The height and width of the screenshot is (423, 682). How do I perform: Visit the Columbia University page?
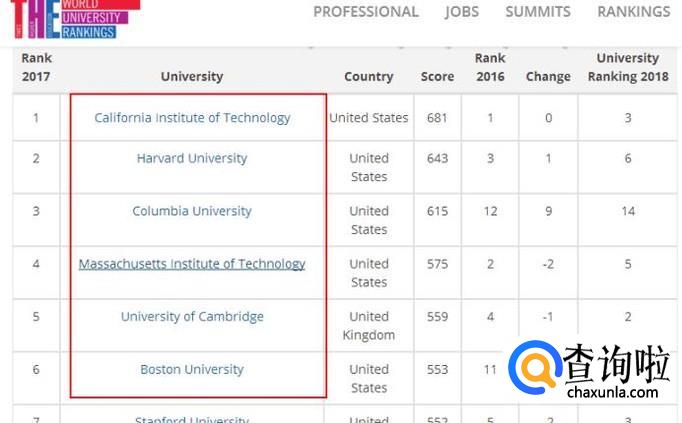pos(192,211)
